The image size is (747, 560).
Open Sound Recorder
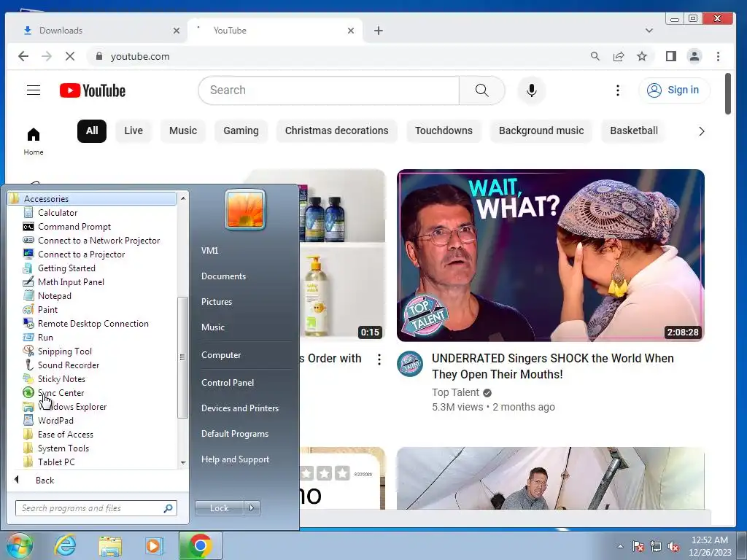coord(68,365)
